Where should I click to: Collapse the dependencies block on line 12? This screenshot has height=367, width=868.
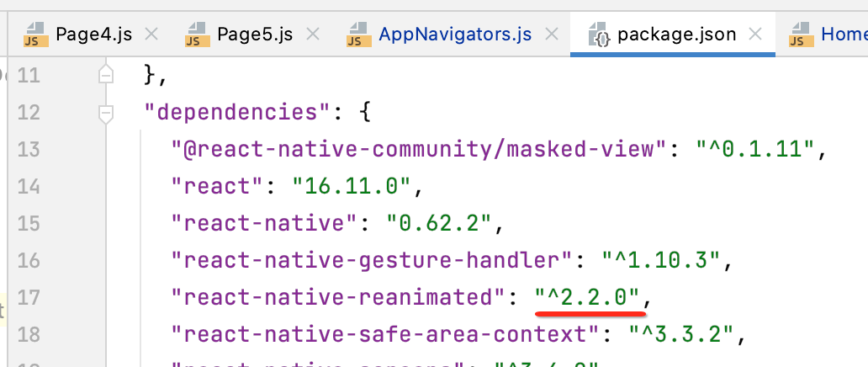106,113
